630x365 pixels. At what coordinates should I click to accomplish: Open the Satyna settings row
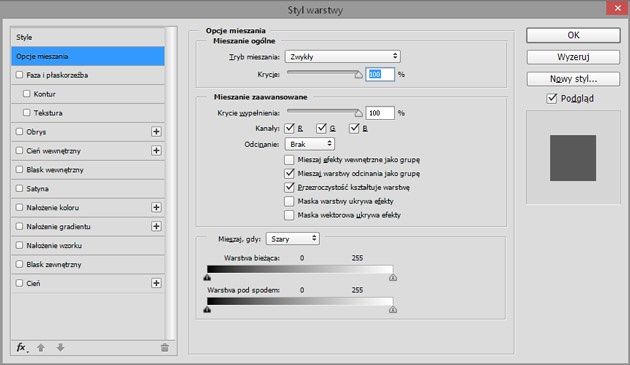(x=88, y=188)
